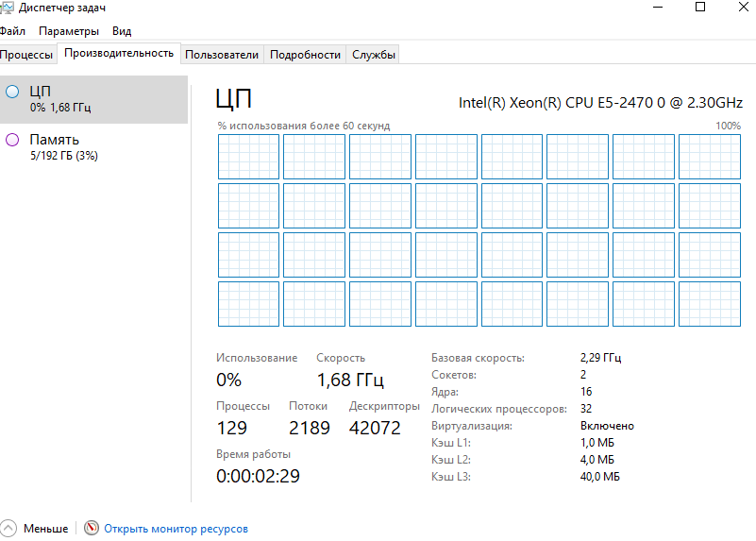Screen dimensions: 756x541
Task: Click the Логических процессоров label
Action: [x=499, y=409]
